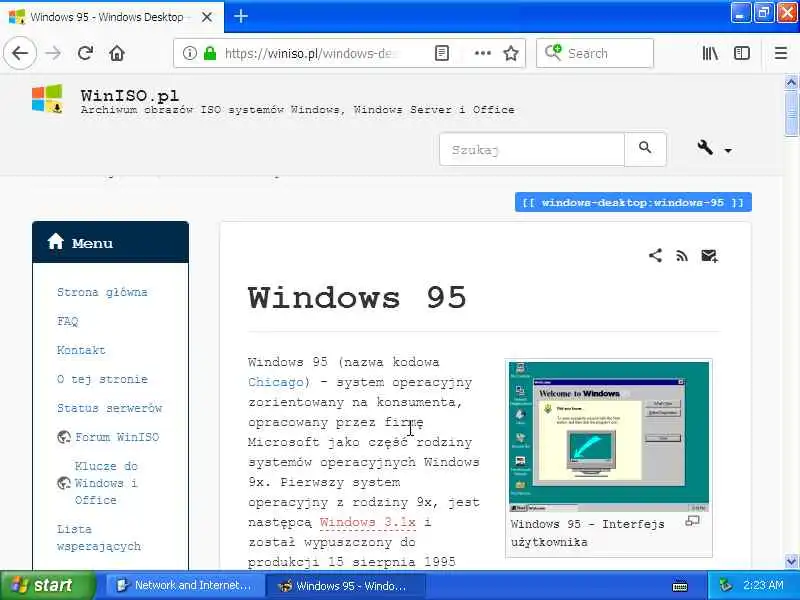Open the O tej stronie link
The height and width of the screenshot is (600, 800).
(102, 379)
